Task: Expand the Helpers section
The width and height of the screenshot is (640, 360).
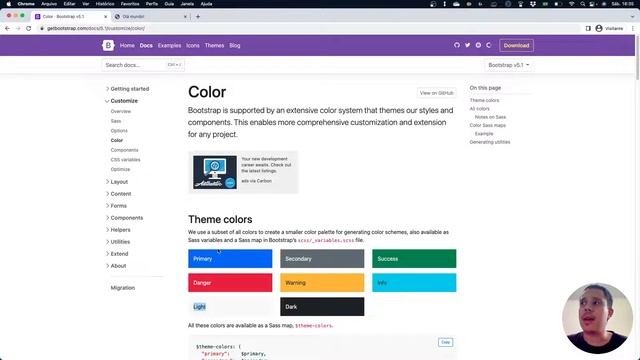Action: coord(118,230)
